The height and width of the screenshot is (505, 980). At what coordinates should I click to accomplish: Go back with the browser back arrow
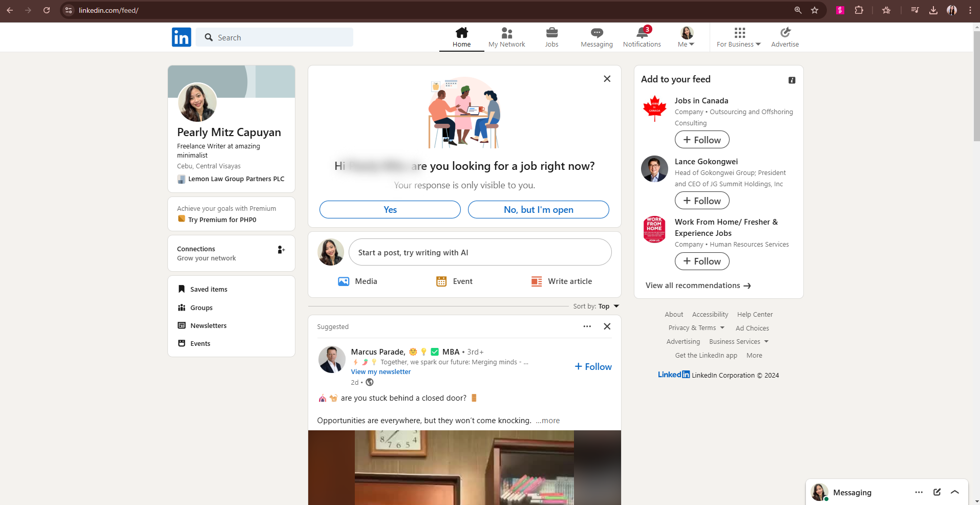10,10
